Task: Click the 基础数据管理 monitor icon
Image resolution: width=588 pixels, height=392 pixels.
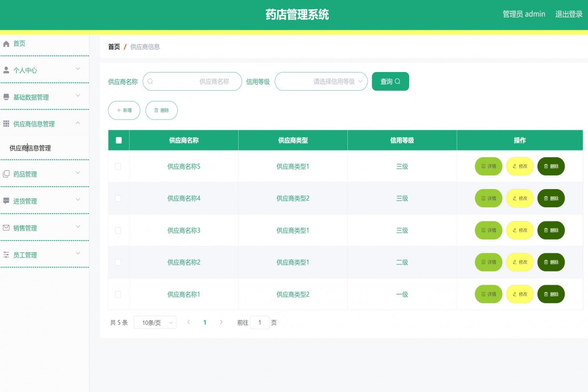Action: pyautogui.click(x=6, y=97)
